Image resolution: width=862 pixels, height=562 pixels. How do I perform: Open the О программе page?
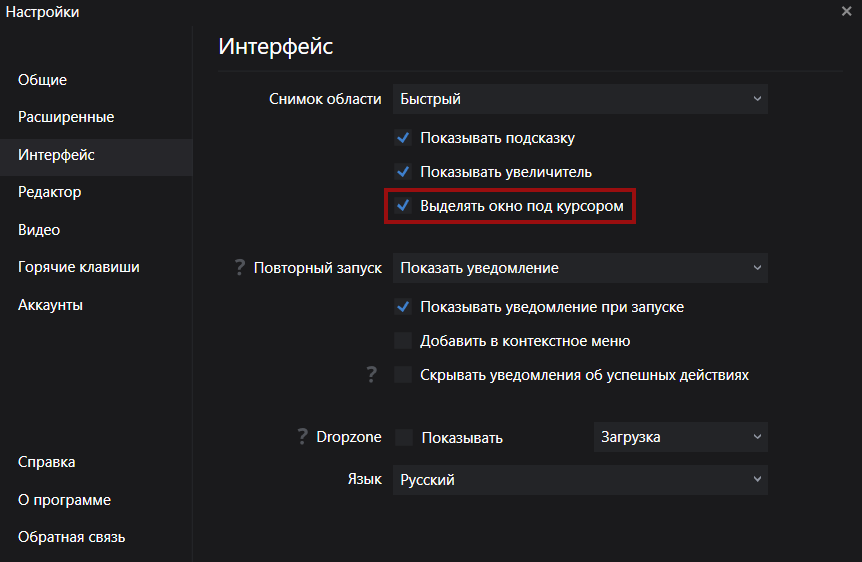[64, 500]
